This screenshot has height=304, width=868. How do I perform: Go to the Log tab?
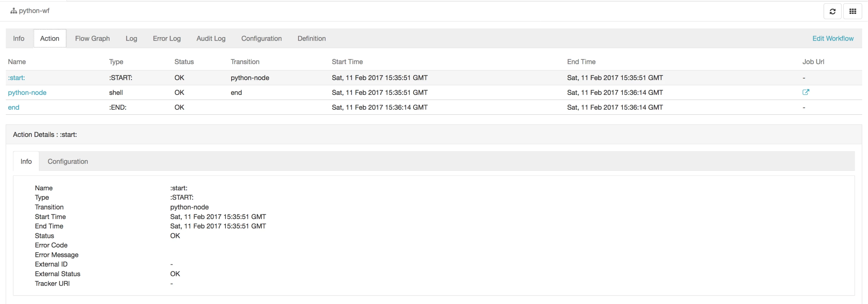pos(131,38)
